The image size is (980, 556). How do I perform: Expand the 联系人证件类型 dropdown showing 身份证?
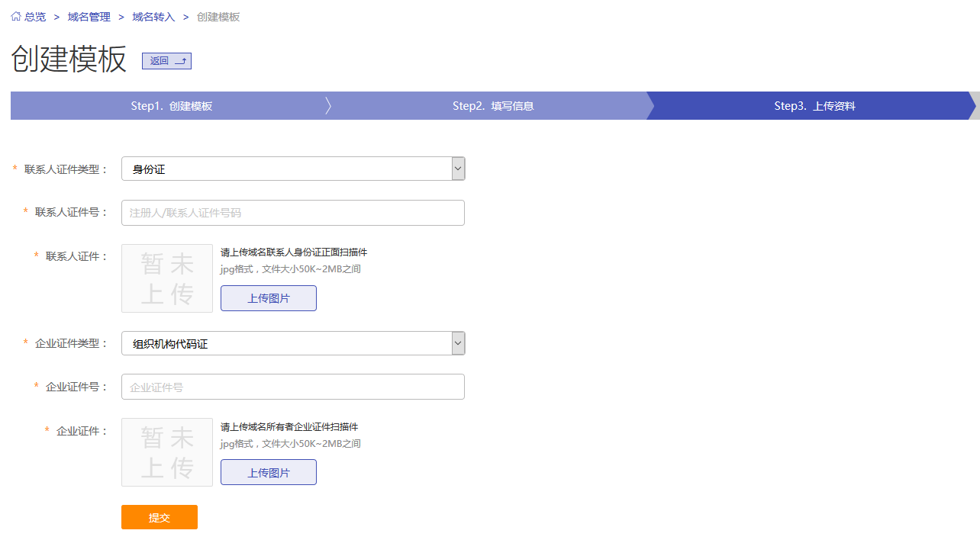(x=293, y=169)
